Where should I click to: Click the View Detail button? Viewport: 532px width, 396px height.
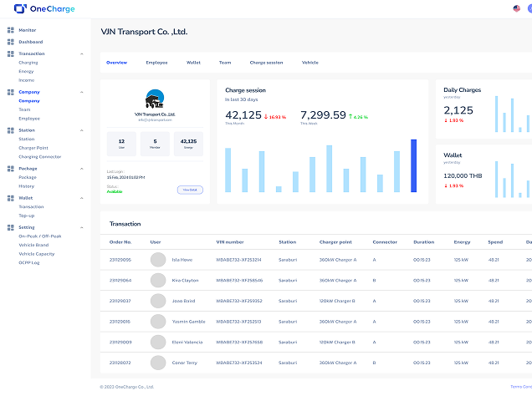(190, 190)
